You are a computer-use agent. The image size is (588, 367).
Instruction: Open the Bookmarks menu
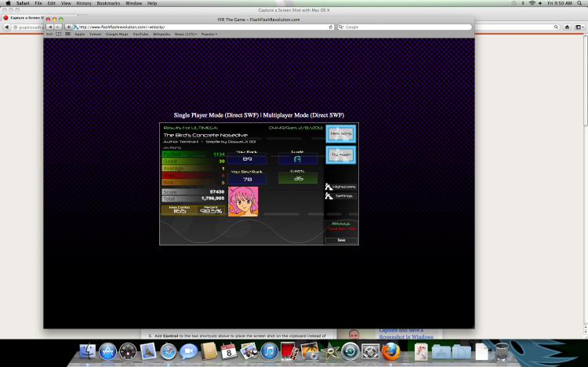pos(108,3)
